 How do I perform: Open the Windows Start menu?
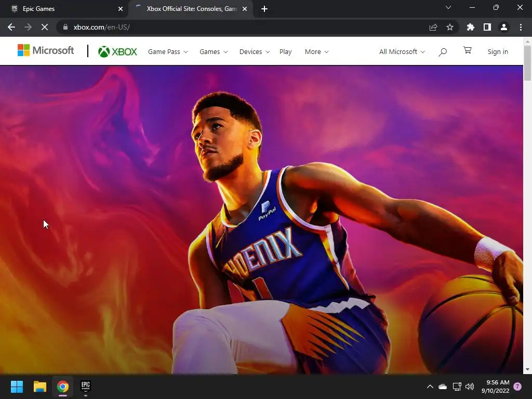point(17,387)
